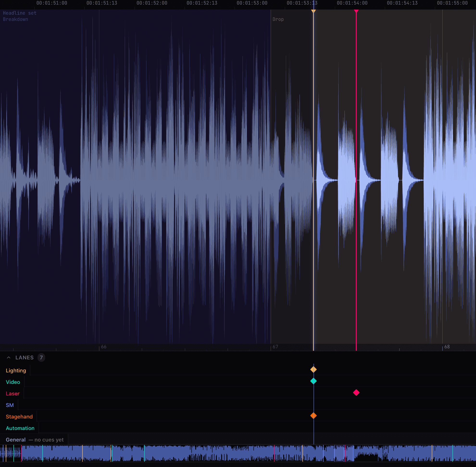476x467 pixels.
Task: Click timecode 00:01:52:00 on ruler
Action: point(152,3)
